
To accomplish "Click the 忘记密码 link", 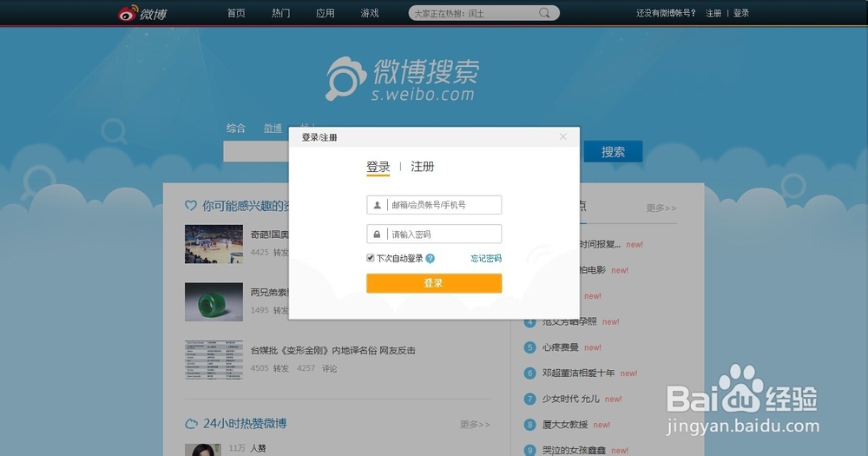I will tap(486, 258).
